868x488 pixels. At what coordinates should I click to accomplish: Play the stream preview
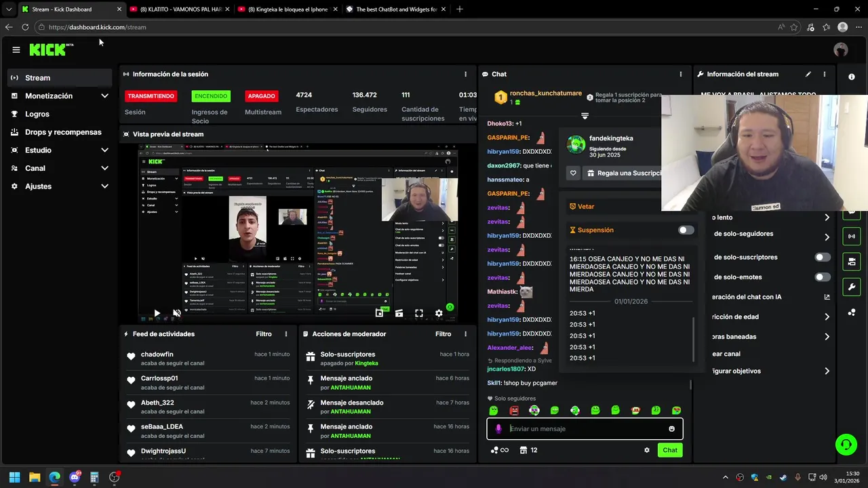(157, 313)
